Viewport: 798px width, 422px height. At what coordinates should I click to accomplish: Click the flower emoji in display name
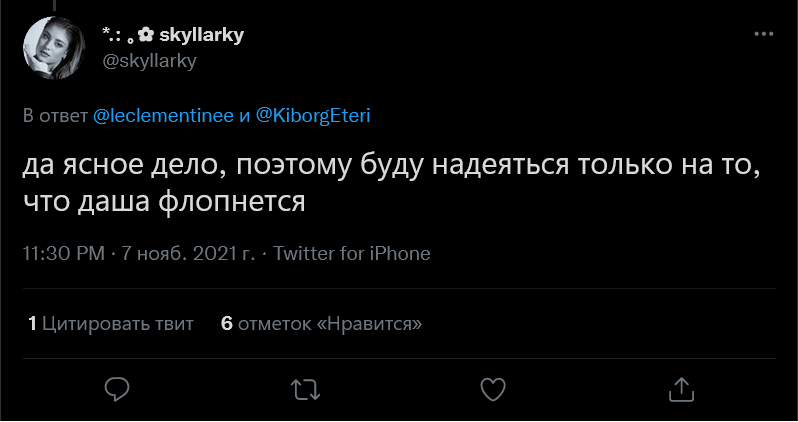(x=147, y=35)
